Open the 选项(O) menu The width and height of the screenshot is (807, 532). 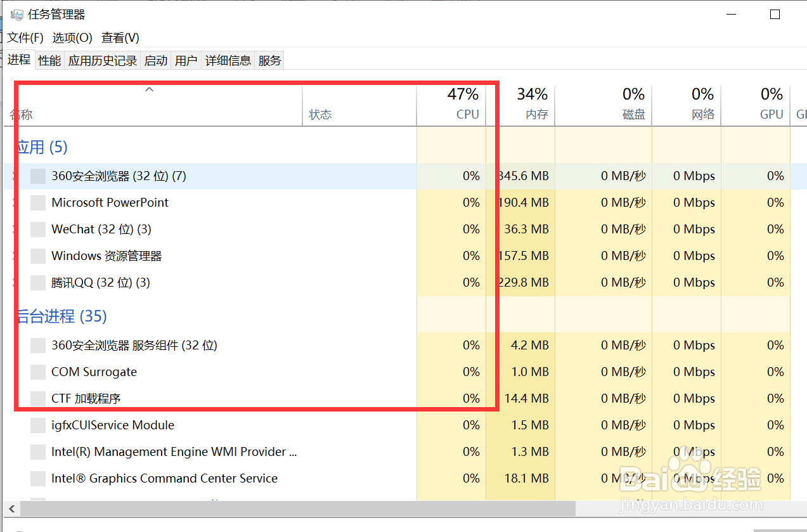tap(72, 38)
